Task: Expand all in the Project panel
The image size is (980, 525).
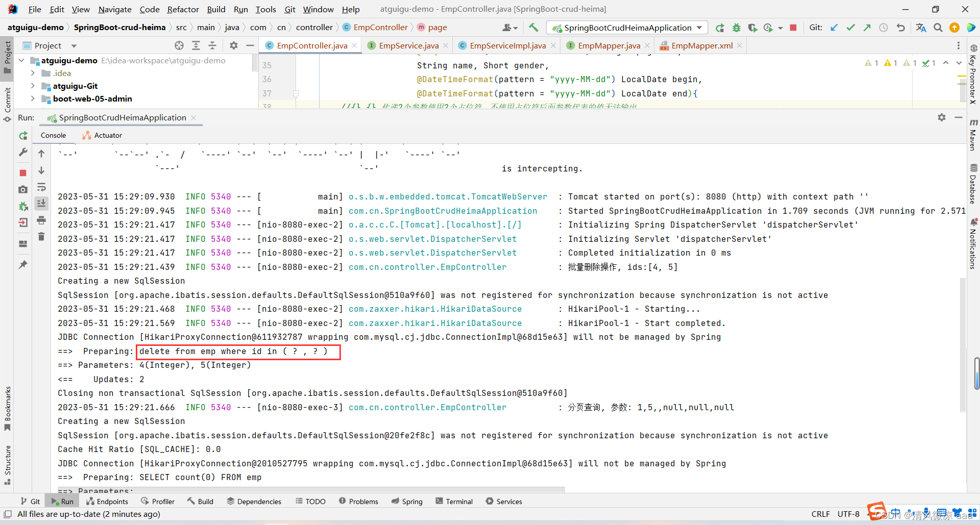Action: pyautogui.click(x=196, y=45)
